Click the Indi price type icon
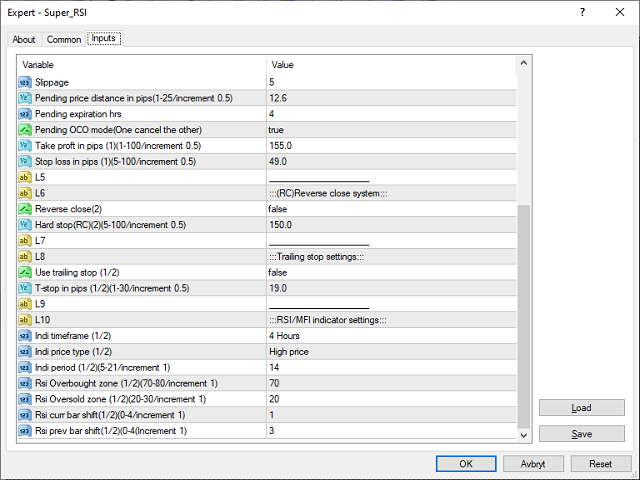Screen dimensions: 640x480 25,352
